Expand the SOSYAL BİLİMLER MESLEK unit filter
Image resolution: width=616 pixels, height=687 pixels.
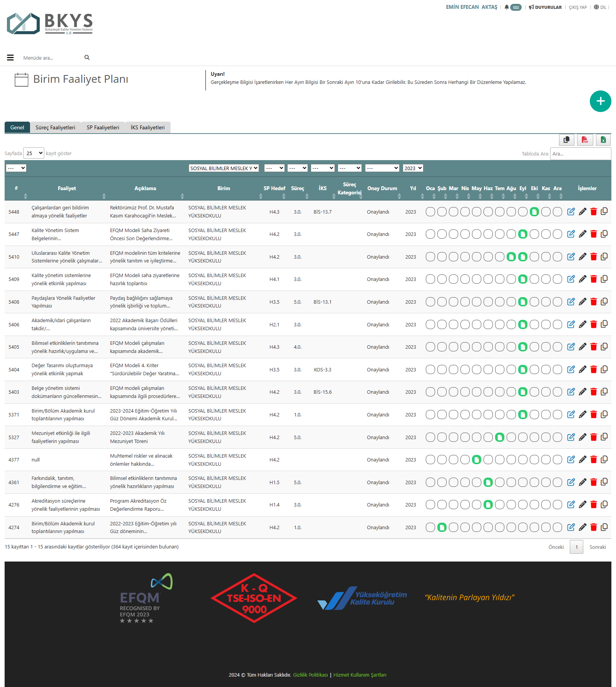point(223,168)
